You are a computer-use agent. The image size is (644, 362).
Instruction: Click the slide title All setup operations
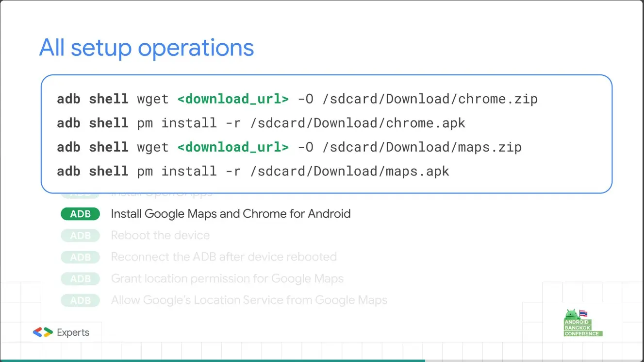147,48
